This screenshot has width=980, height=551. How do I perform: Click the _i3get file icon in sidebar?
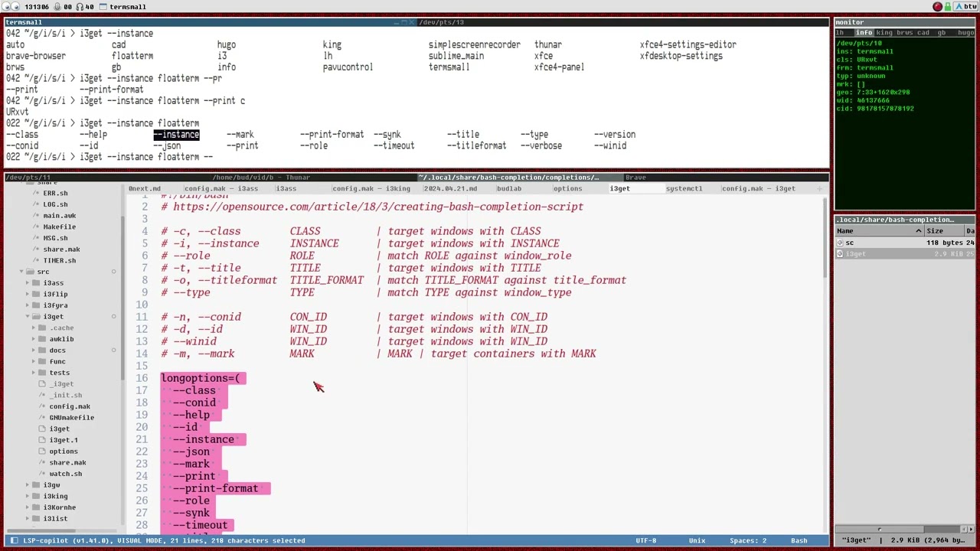click(x=43, y=384)
